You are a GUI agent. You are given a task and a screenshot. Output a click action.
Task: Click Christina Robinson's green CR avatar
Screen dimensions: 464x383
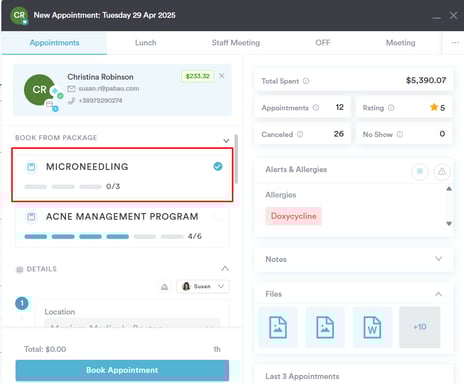point(39,90)
